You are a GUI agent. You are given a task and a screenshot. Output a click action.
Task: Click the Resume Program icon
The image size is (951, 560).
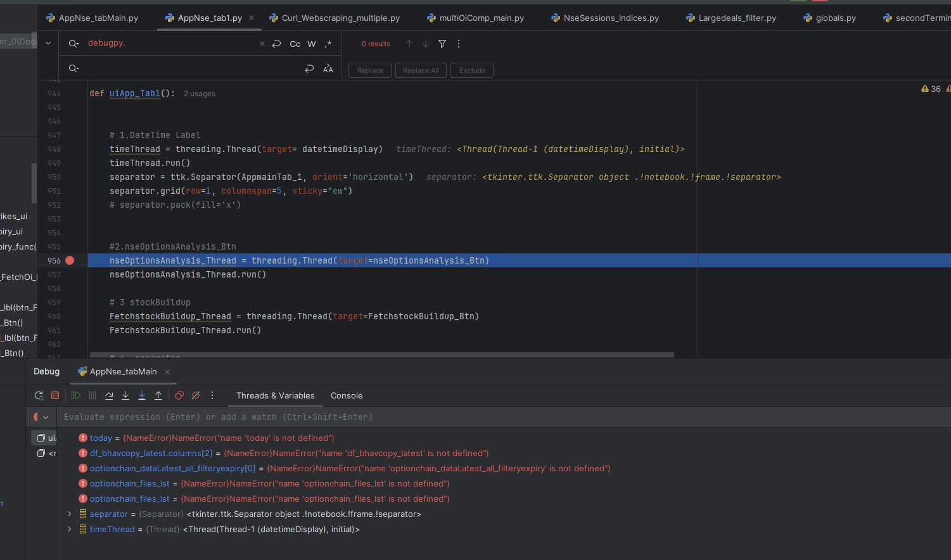(76, 395)
